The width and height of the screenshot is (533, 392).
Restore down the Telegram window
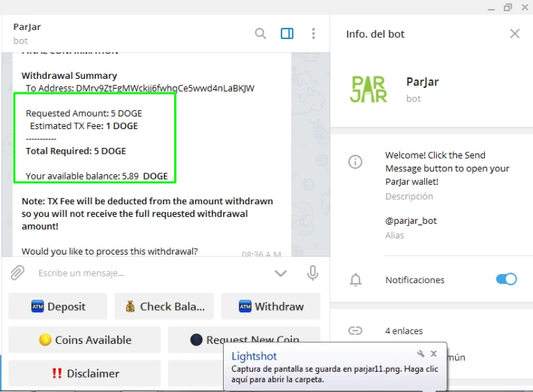[507, 8]
